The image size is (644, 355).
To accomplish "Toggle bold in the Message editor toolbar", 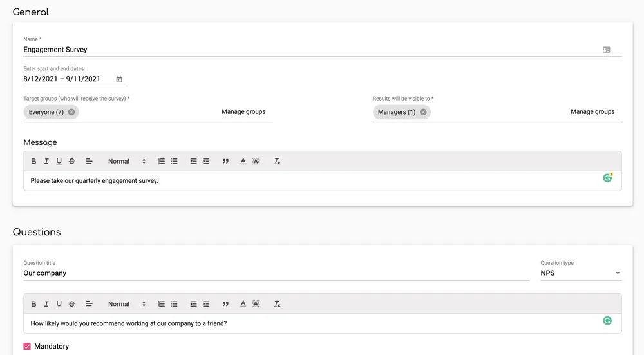I will (34, 162).
